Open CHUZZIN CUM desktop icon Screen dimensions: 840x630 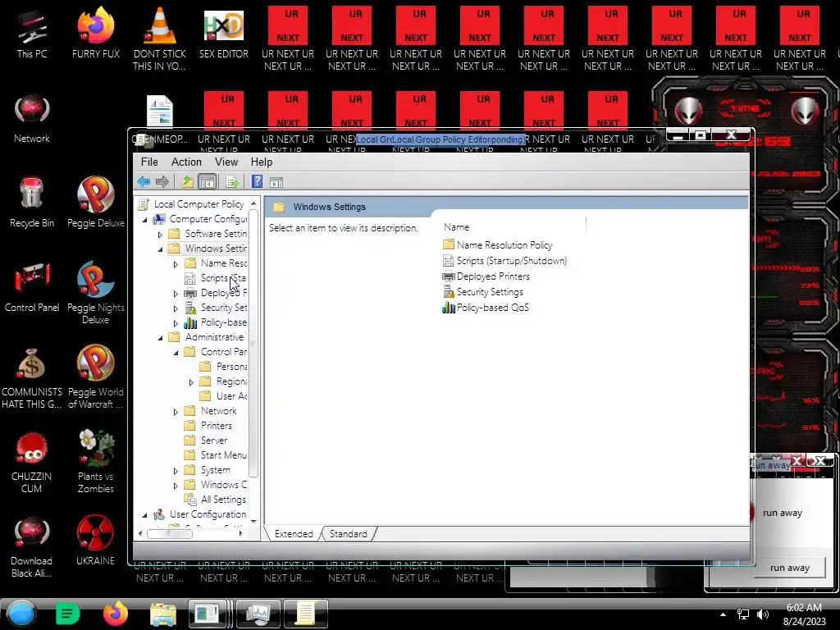(x=32, y=461)
